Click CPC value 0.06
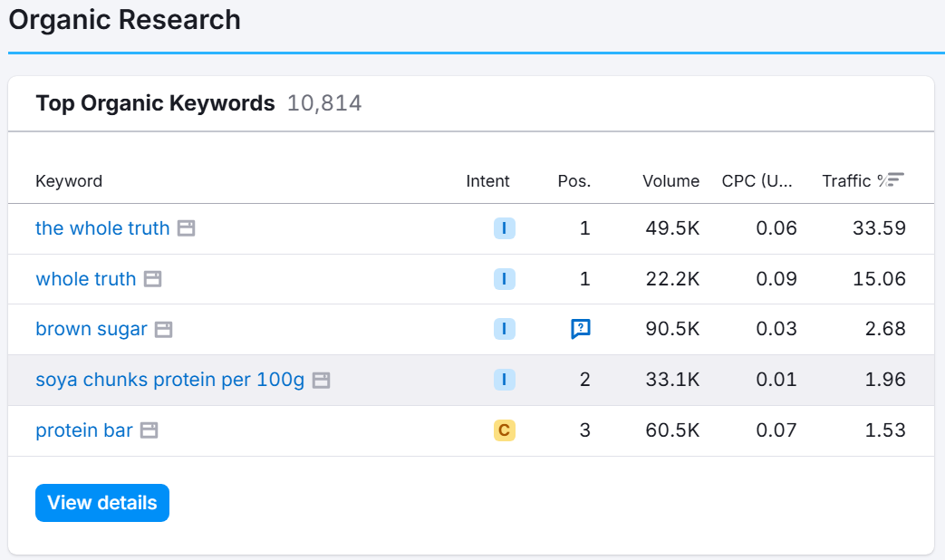945x560 pixels. (x=776, y=228)
